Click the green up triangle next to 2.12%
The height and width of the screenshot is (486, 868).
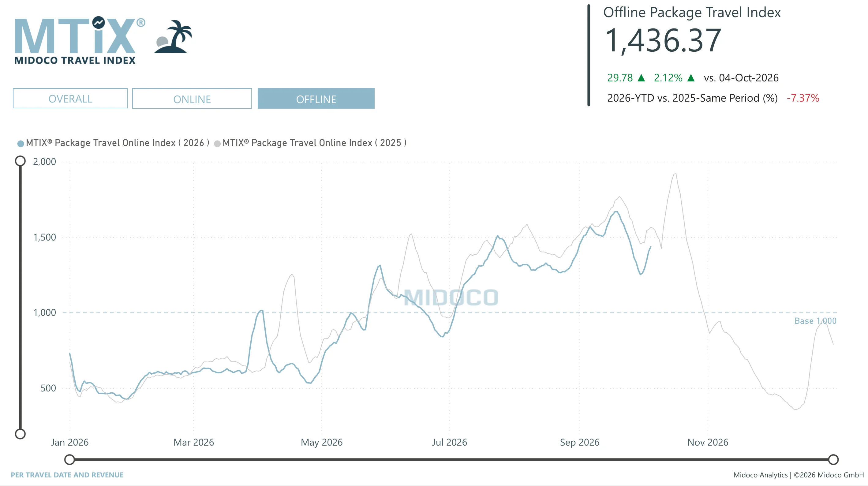coord(691,78)
